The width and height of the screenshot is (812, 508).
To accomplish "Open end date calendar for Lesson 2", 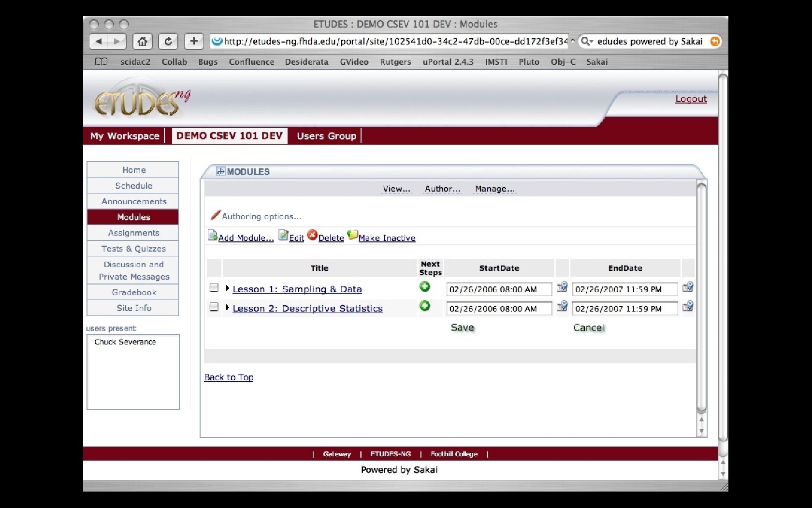I will point(688,306).
